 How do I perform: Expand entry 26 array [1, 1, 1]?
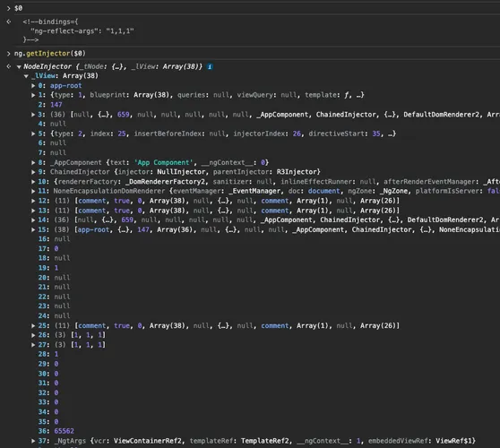click(x=33, y=335)
